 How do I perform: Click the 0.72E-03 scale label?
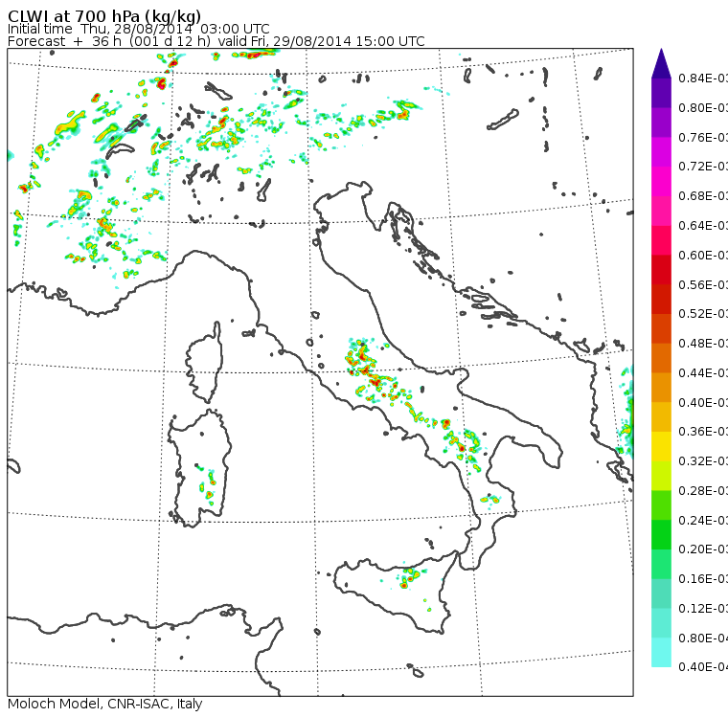pyautogui.click(x=703, y=167)
